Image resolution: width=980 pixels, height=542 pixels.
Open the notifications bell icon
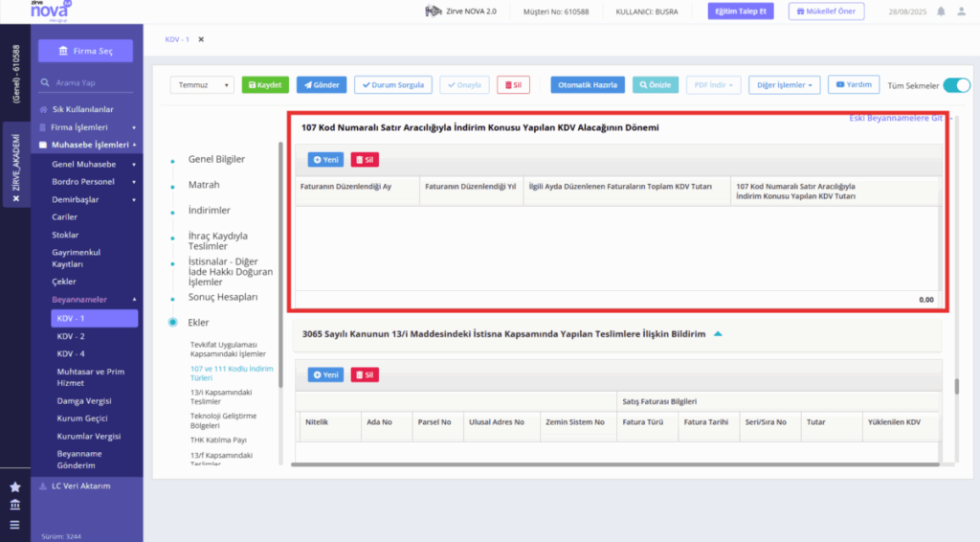(x=941, y=11)
